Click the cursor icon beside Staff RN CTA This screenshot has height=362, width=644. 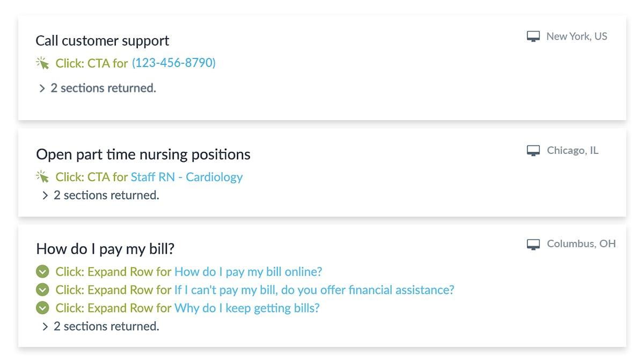(42, 176)
